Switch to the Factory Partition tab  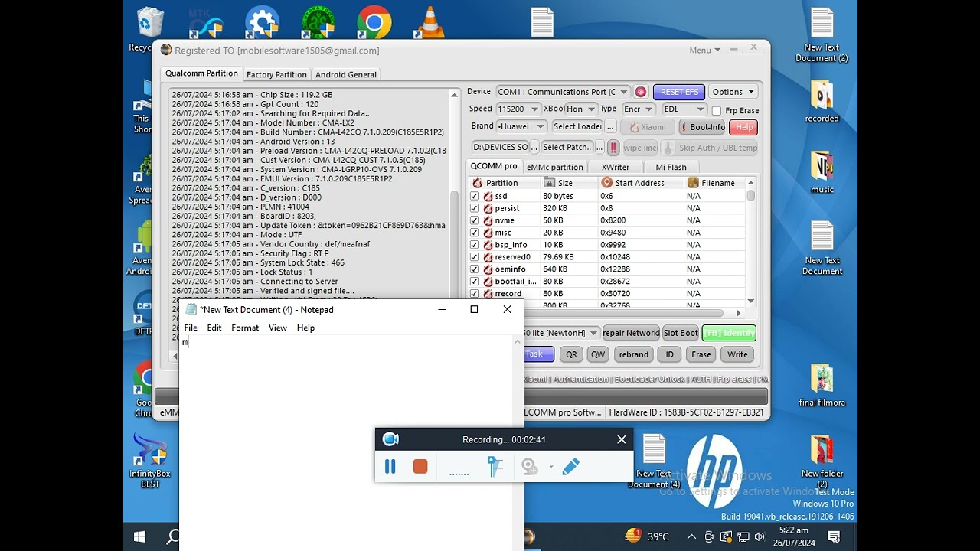[x=276, y=74]
